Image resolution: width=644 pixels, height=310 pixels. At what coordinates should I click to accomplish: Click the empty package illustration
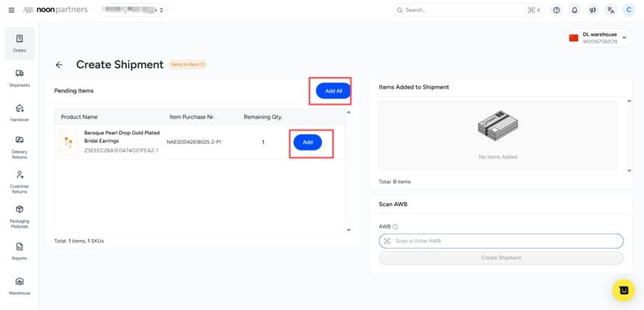tap(498, 126)
